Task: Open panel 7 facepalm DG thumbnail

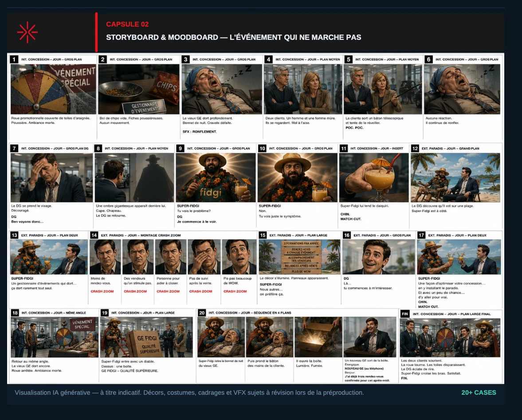Action: pyautogui.click(x=51, y=178)
